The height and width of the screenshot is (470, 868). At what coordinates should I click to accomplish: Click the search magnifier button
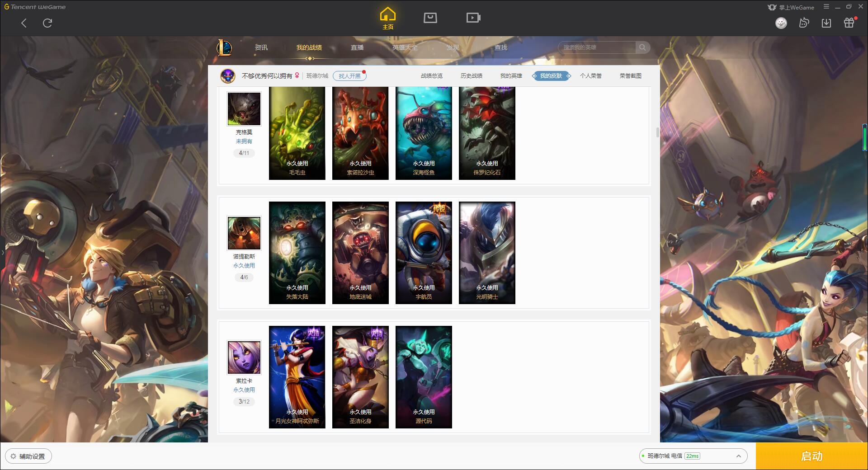click(x=642, y=47)
